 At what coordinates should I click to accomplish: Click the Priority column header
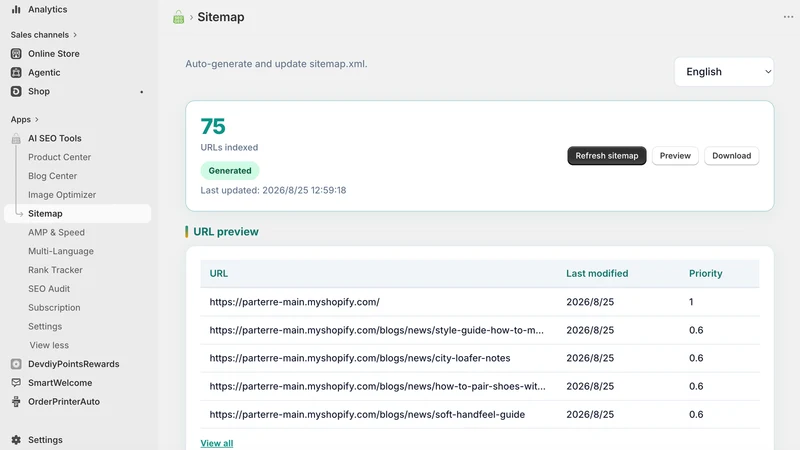(x=706, y=273)
